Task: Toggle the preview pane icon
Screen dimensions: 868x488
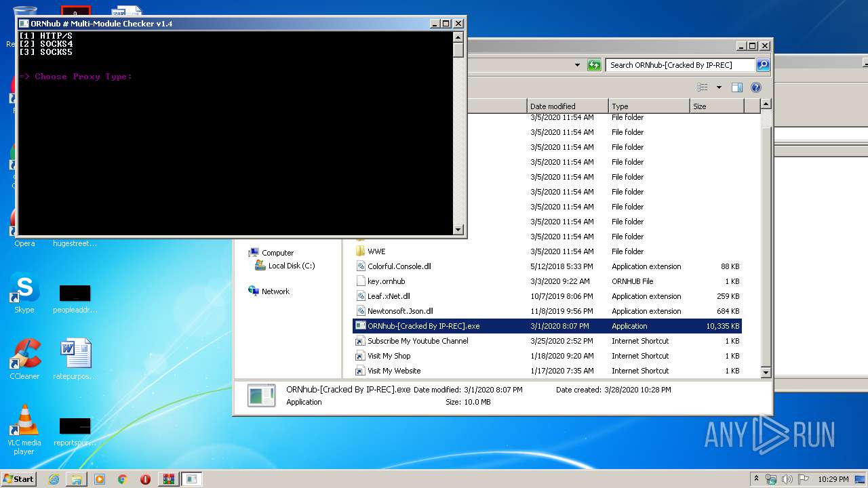Action: coord(737,87)
